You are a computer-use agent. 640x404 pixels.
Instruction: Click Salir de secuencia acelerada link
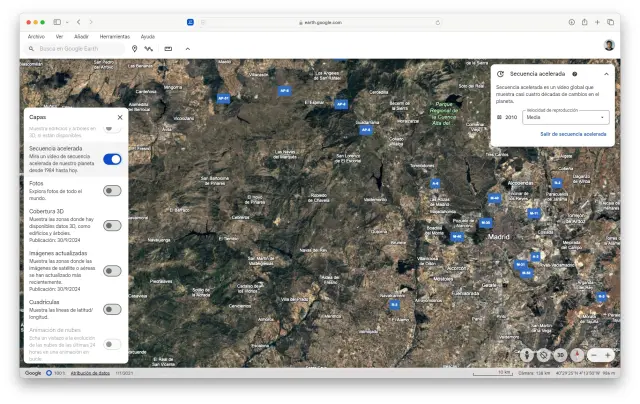click(572, 133)
